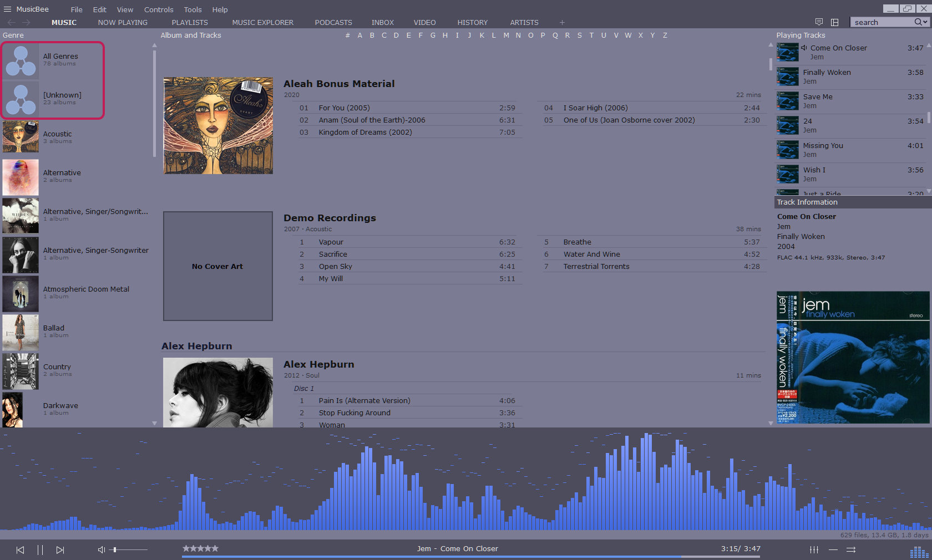932x560 pixels.
Task: Go to the previous track
Action: point(20,549)
